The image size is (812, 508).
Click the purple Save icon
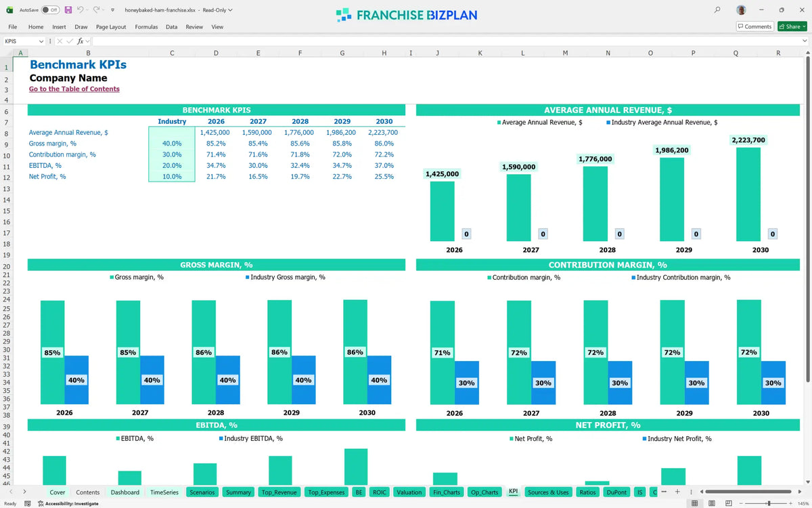[68, 10]
